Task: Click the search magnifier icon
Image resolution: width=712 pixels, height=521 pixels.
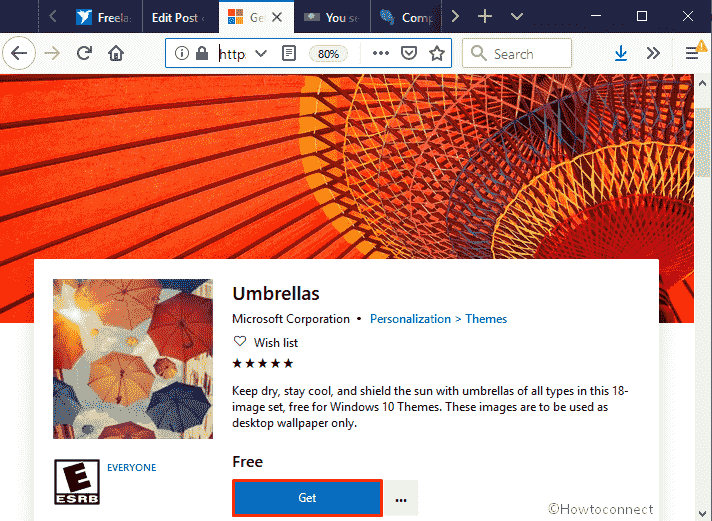Action: point(479,54)
